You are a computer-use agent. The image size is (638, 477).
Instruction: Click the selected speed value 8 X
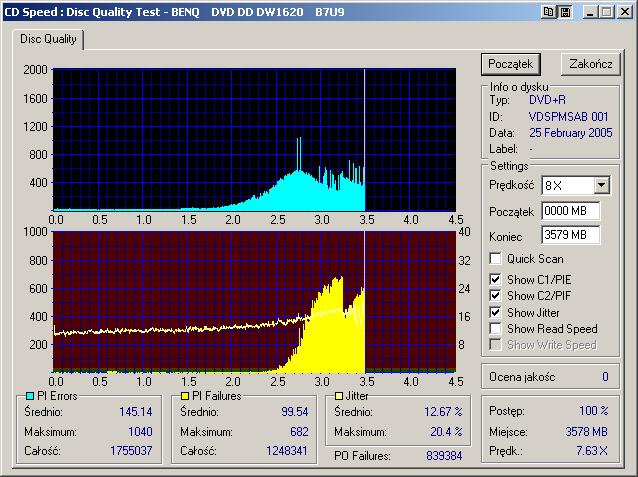click(554, 186)
